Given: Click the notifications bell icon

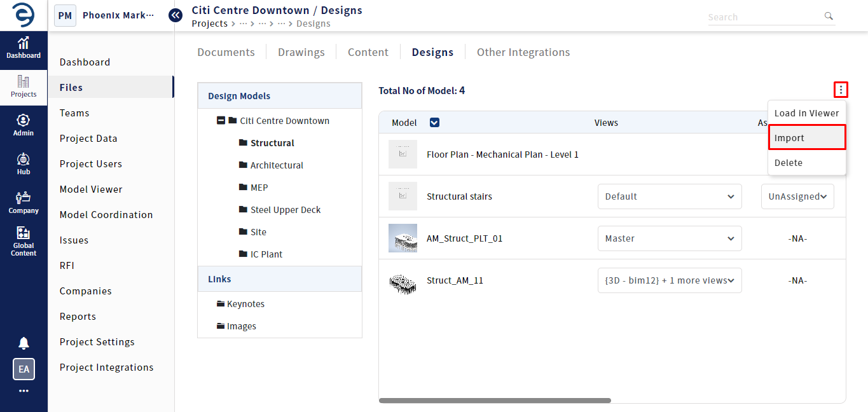Looking at the screenshot, I should click(x=24, y=343).
